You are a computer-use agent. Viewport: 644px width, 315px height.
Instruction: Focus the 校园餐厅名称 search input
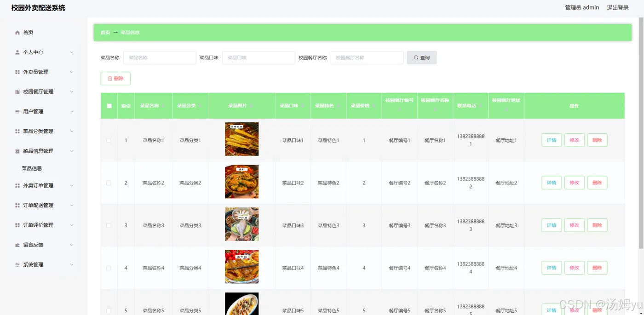pyautogui.click(x=367, y=57)
